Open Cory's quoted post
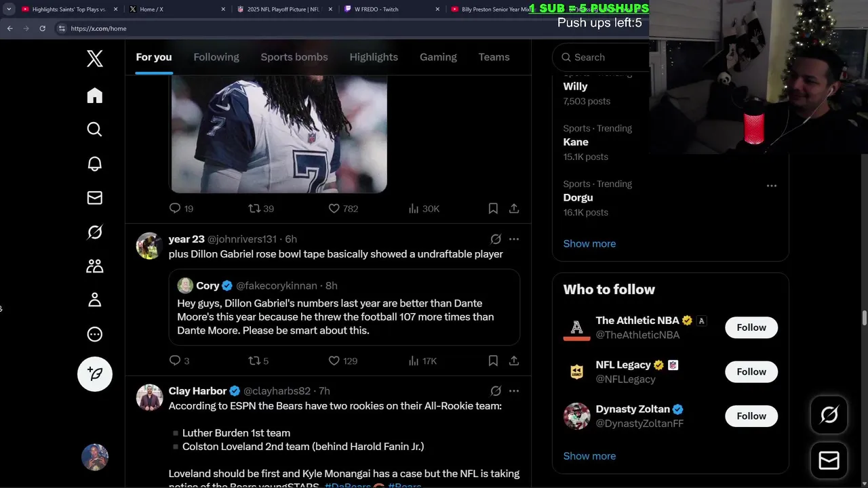This screenshot has height=488, width=868. [x=344, y=308]
